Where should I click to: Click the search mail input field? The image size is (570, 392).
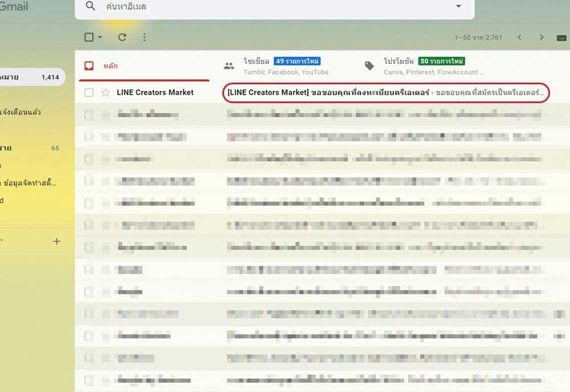(275, 6)
